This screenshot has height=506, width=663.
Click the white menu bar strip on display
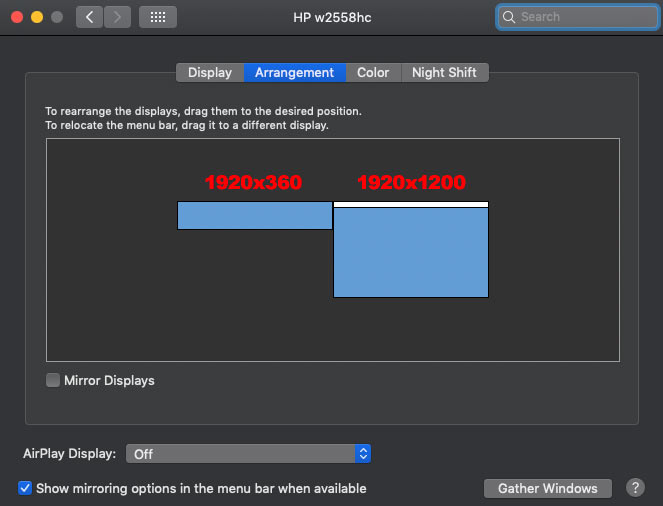(x=411, y=205)
